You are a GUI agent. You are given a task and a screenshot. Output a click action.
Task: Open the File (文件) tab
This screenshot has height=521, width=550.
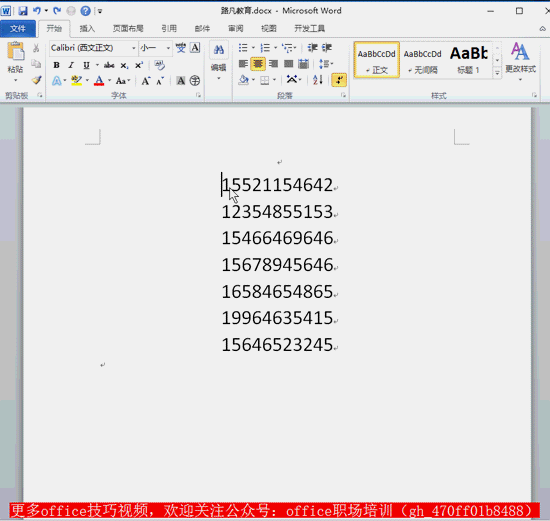[18, 28]
